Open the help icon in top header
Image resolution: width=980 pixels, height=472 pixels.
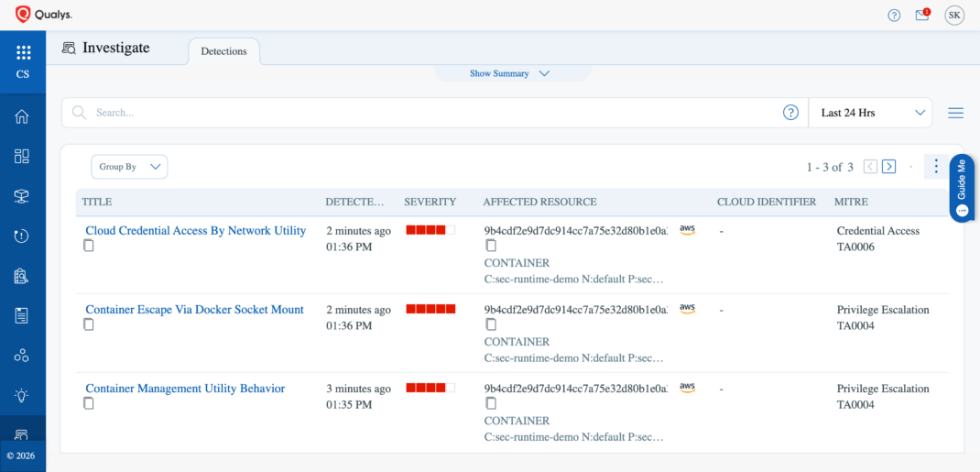pyautogui.click(x=895, y=16)
